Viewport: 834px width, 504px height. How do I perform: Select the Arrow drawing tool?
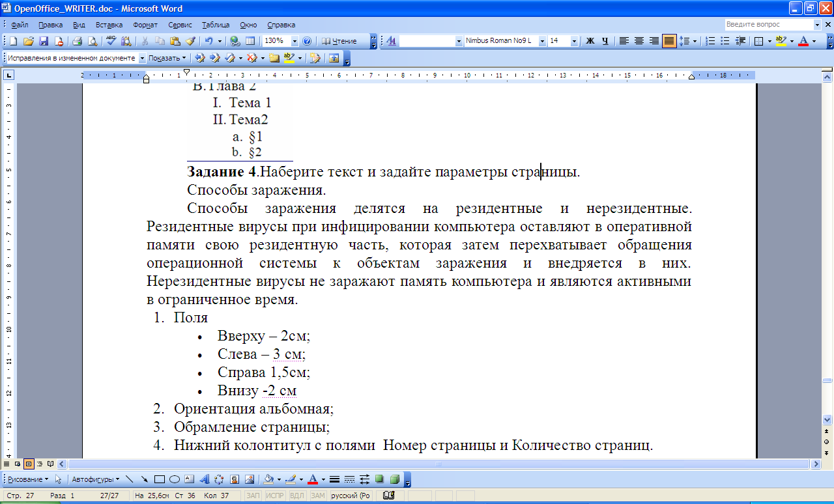click(144, 479)
